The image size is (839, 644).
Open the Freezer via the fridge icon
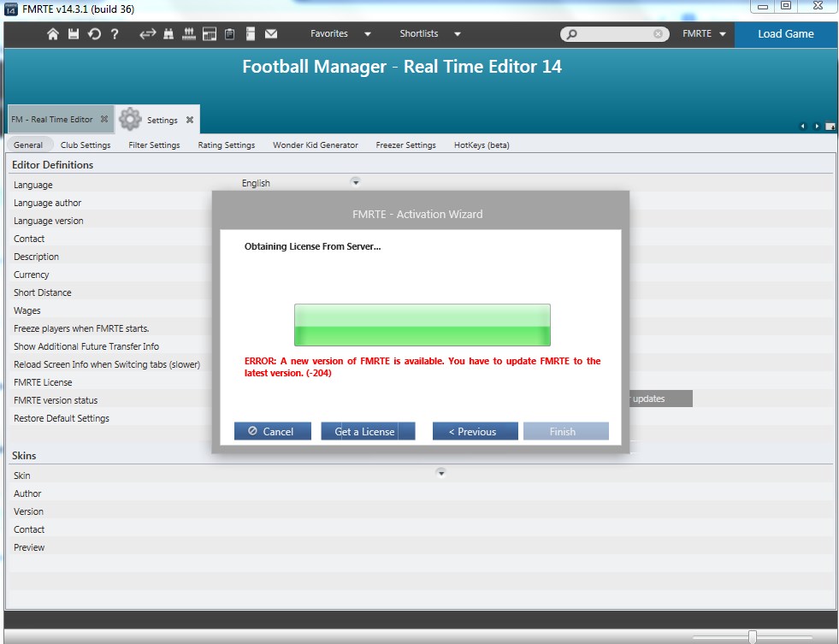point(251,34)
